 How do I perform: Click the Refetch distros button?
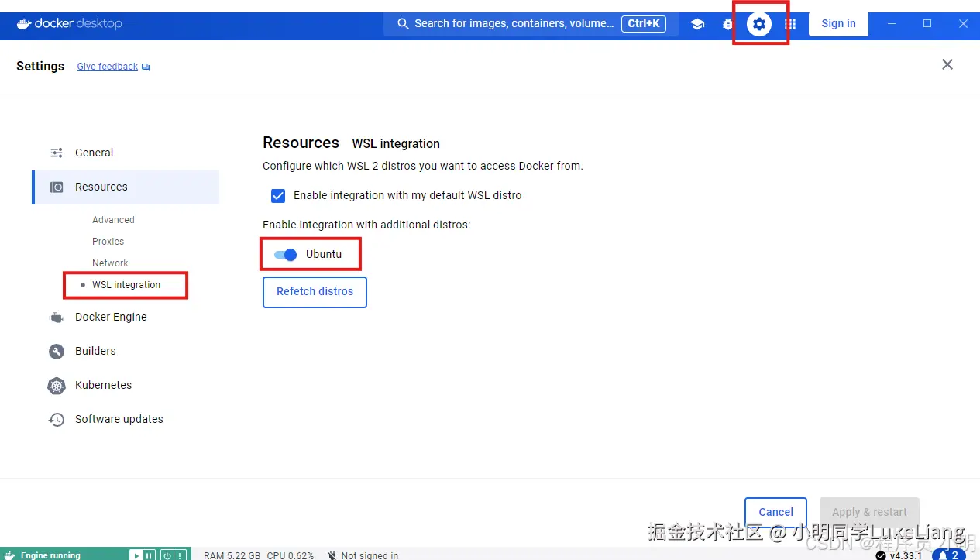pos(315,292)
